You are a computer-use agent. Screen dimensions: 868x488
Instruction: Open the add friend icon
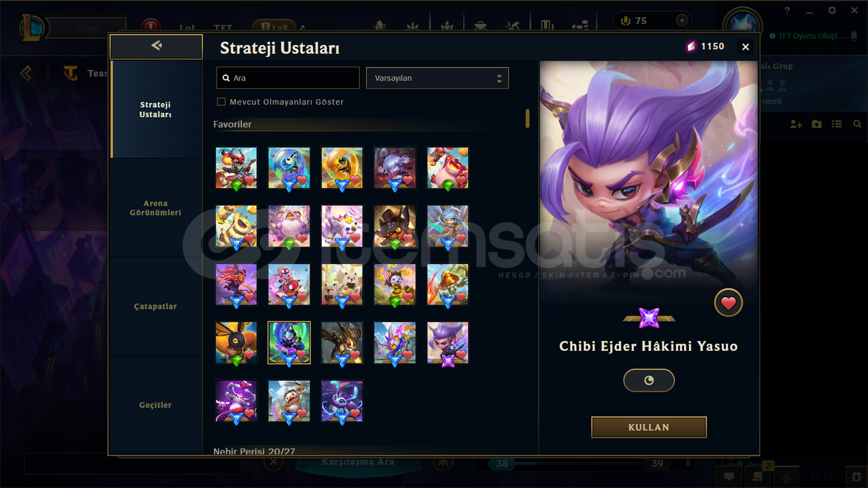point(796,124)
